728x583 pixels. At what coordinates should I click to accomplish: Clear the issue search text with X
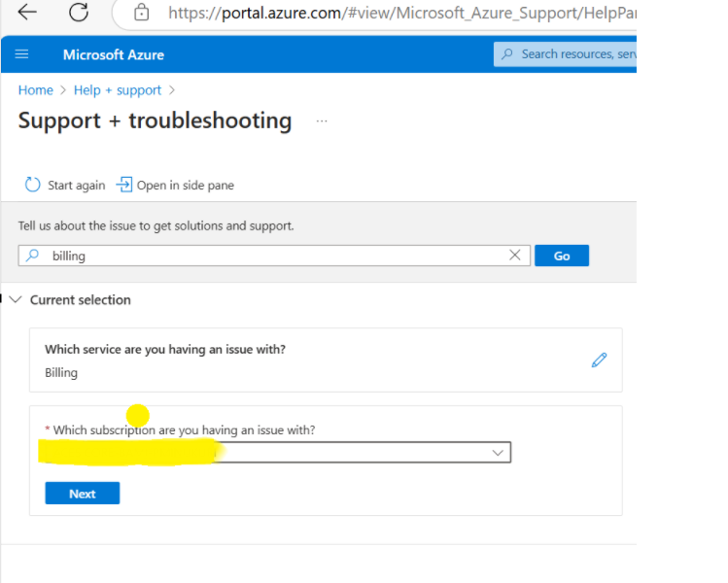pos(514,255)
